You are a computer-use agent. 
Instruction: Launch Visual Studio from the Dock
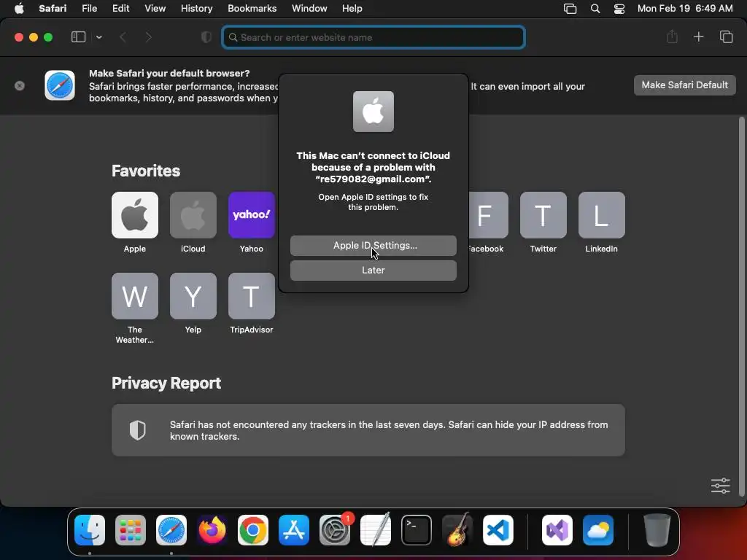pos(557,530)
